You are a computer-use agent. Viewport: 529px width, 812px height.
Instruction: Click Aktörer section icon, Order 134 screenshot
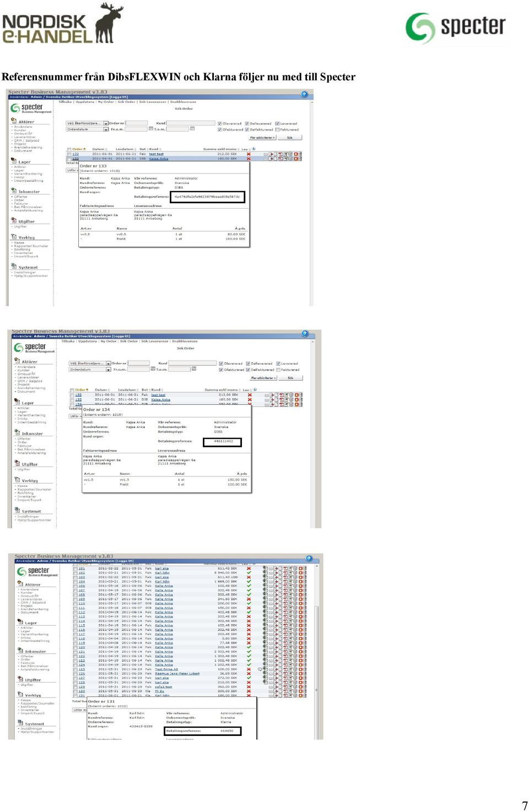pos(17,361)
